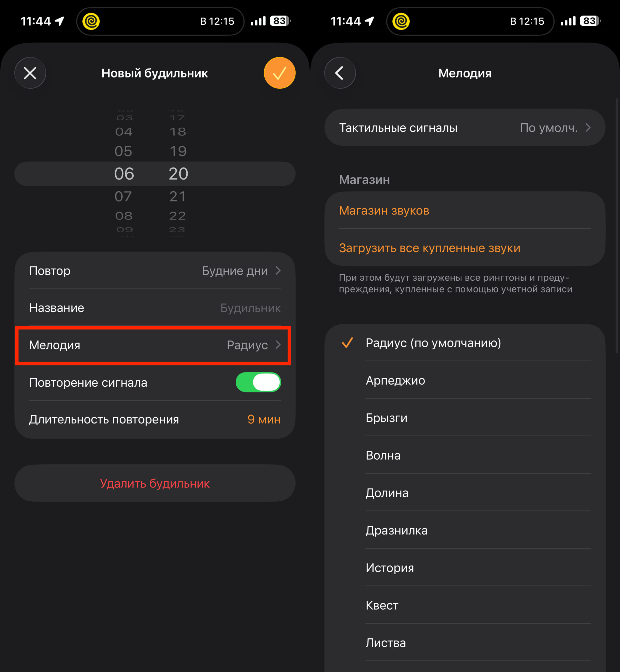Screen dimensions: 620x672
Task: Disable the Повторение сигнала toggle
Action: tap(258, 382)
